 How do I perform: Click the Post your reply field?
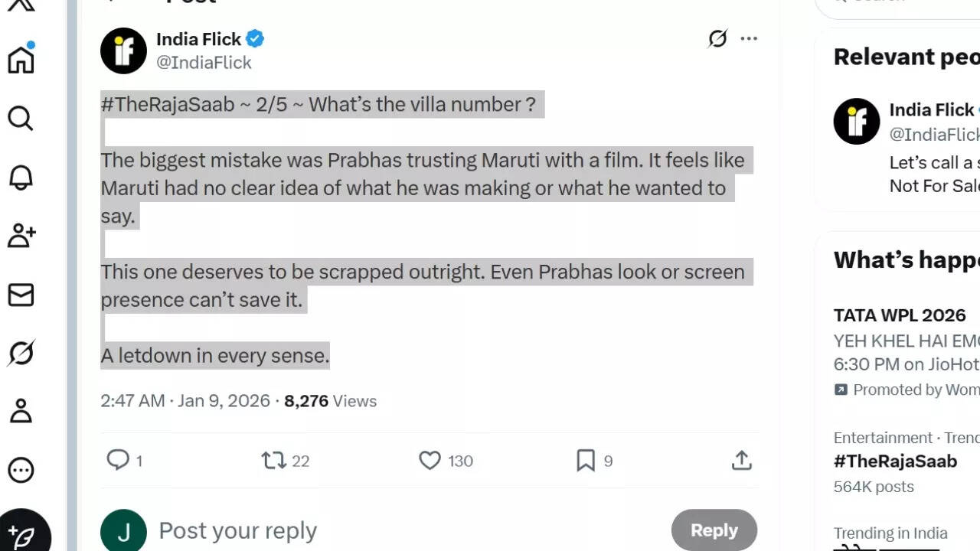[237, 530]
